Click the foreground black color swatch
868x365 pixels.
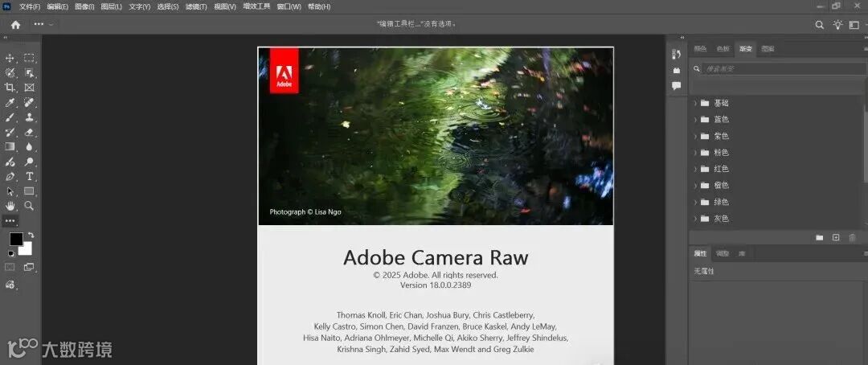click(16, 239)
